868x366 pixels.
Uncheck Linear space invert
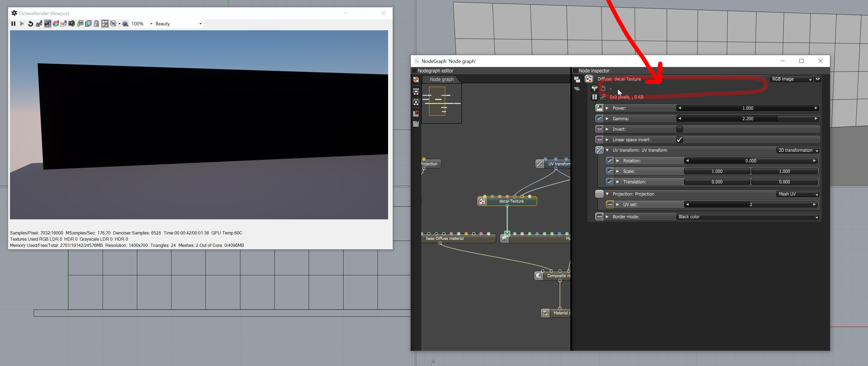679,140
